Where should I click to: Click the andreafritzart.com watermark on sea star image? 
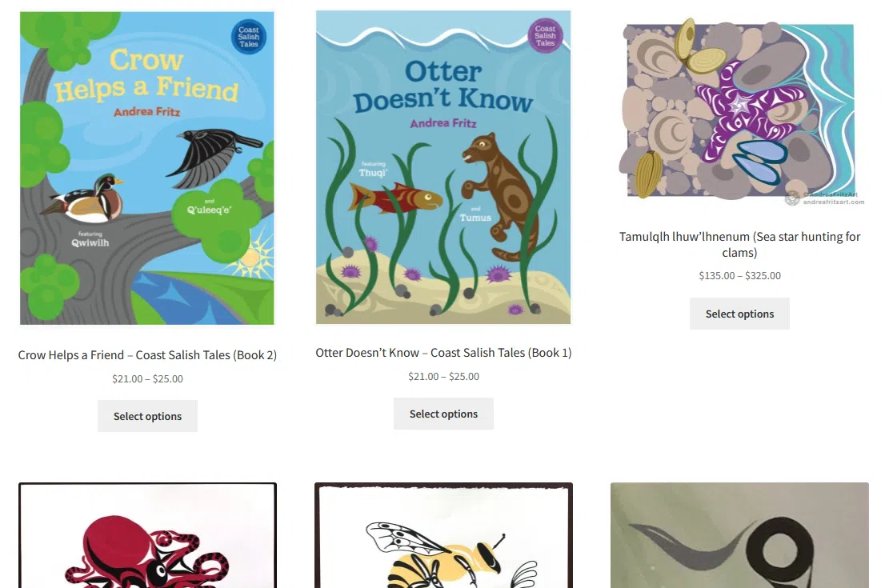(x=834, y=202)
